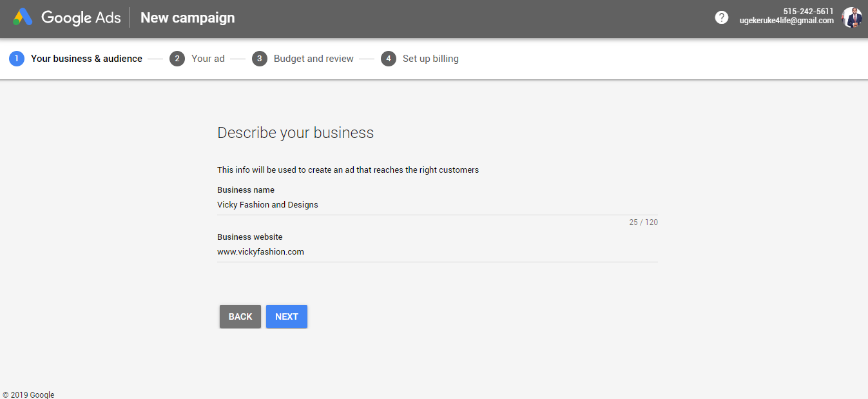
Task: Click the step 2 number circle
Action: (177, 59)
